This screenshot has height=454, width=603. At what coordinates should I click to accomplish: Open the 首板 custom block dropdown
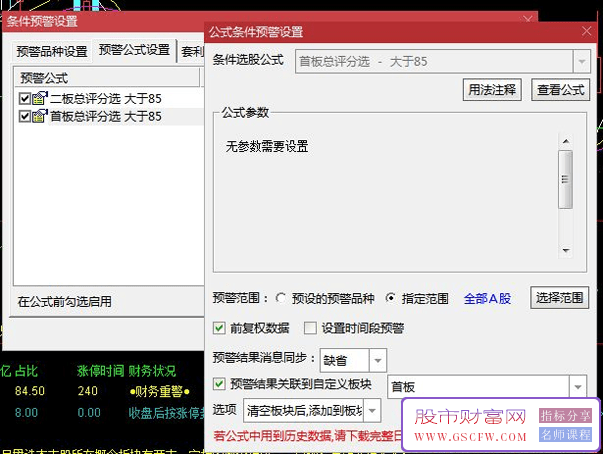pos(578,387)
